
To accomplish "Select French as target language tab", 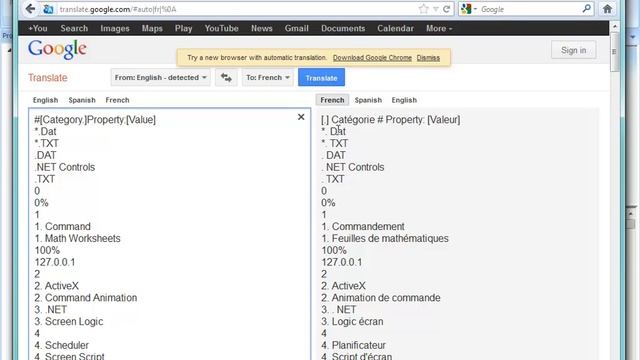I will click(x=332, y=100).
